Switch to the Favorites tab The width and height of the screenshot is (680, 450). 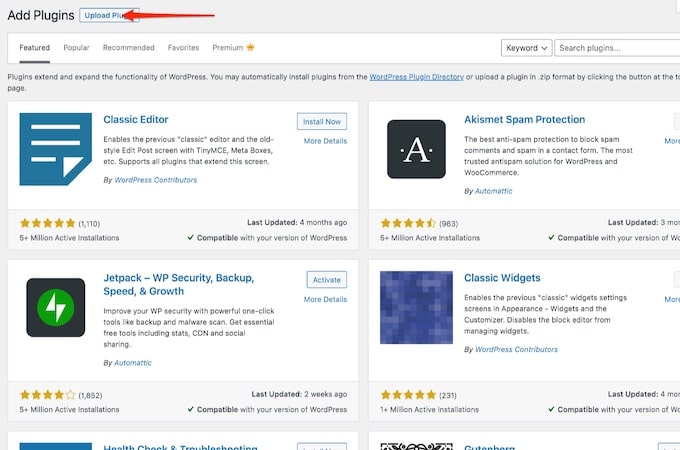coord(183,48)
